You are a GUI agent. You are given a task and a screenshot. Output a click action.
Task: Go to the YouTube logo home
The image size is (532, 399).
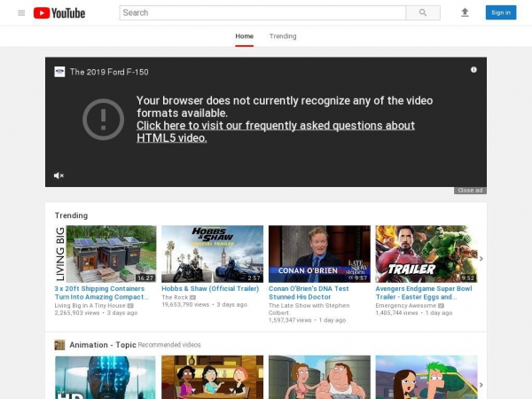(59, 13)
